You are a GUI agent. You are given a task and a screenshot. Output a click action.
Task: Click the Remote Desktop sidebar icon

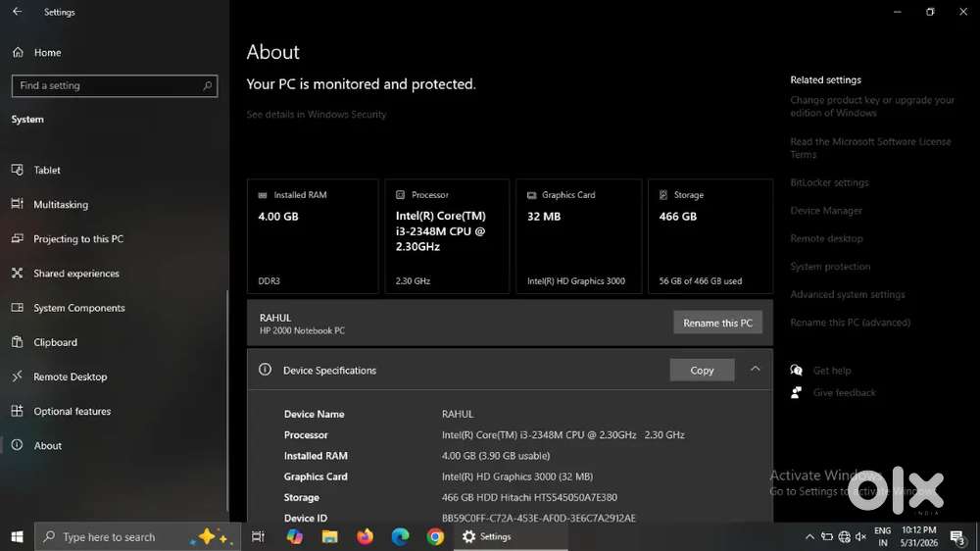17,376
